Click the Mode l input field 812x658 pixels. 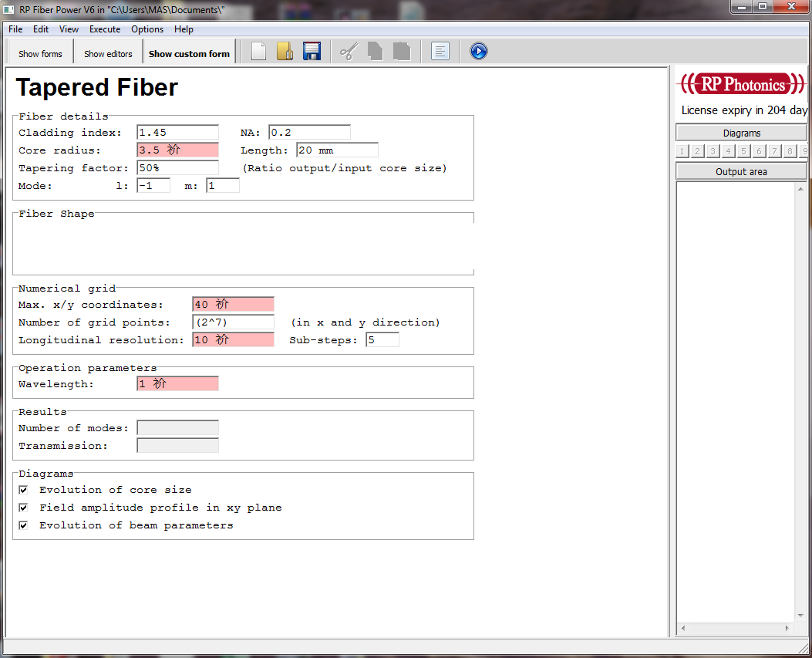click(x=153, y=185)
